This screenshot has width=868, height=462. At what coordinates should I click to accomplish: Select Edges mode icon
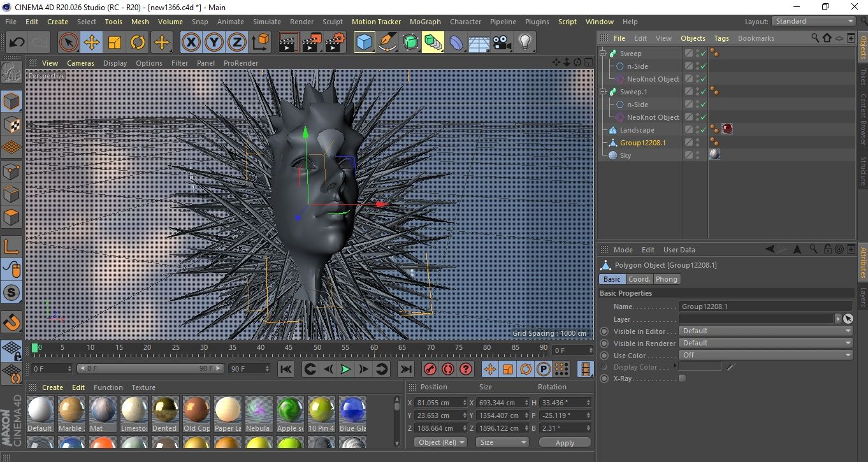coord(11,194)
